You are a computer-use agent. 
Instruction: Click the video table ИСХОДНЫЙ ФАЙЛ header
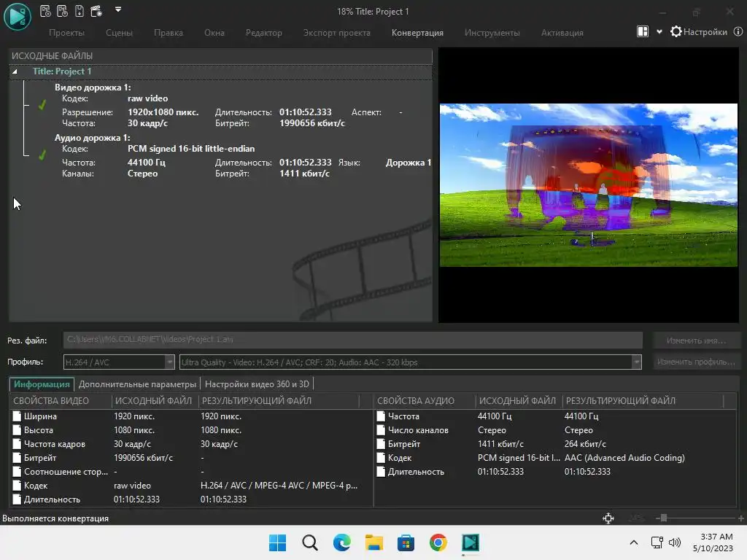[x=153, y=401]
